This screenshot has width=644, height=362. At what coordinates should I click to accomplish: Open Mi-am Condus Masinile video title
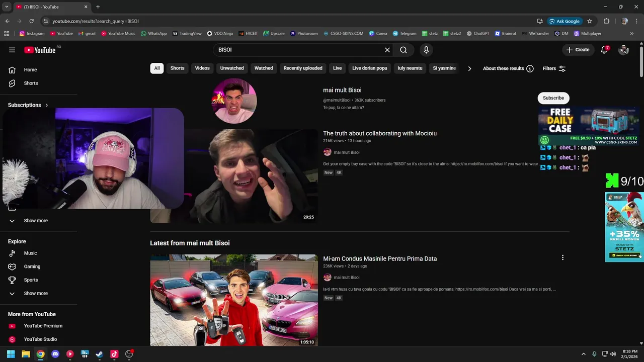380,258
